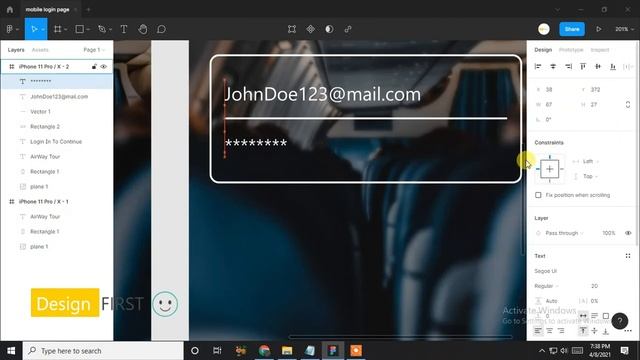Select the Rectangle shape tool

click(80, 29)
